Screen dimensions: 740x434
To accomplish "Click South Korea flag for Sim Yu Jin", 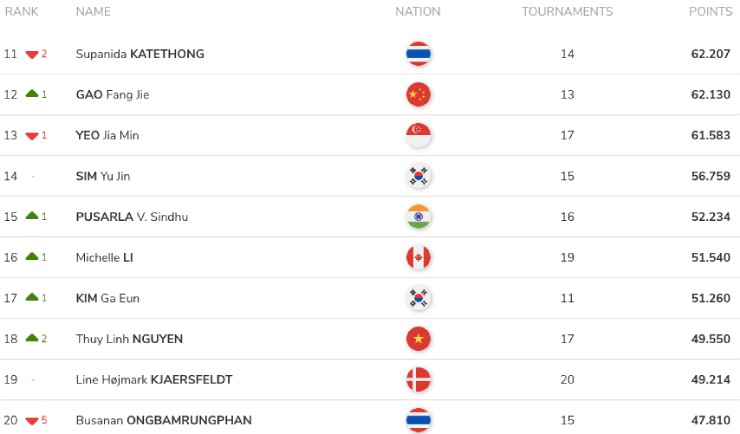I will point(418,176).
